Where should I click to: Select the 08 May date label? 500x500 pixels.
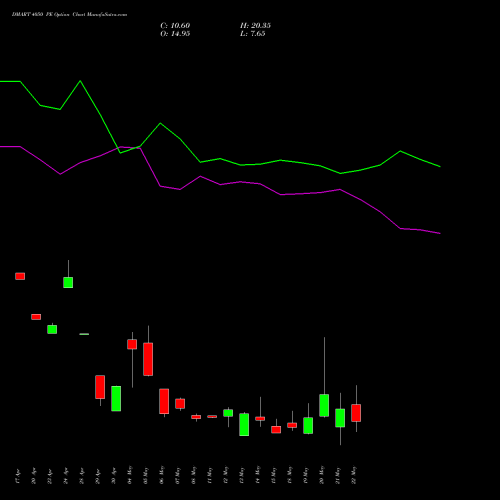[194, 475]
